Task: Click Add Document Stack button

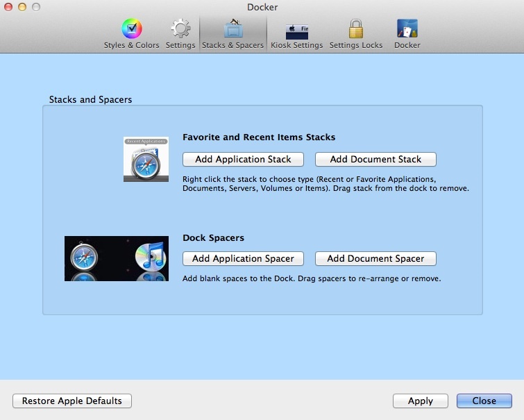Action: [x=375, y=159]
